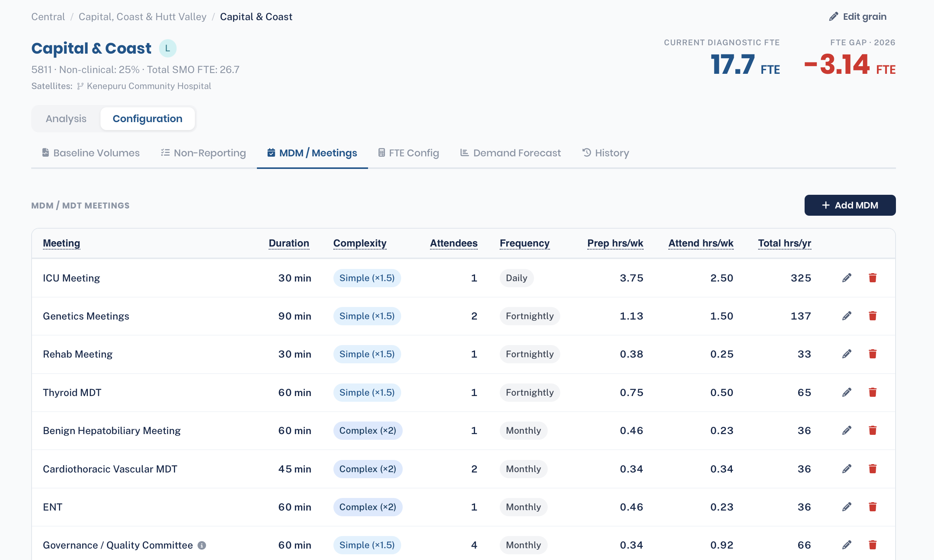Click the Frequency column header
This screenshot has height=560, width=934.
pyautogui.click(x=524, y=243)
